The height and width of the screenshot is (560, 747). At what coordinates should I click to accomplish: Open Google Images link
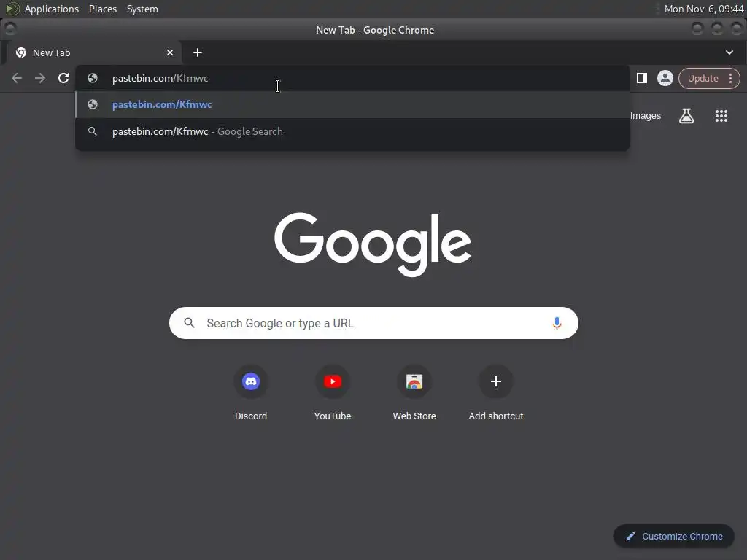tap(645, 116)
